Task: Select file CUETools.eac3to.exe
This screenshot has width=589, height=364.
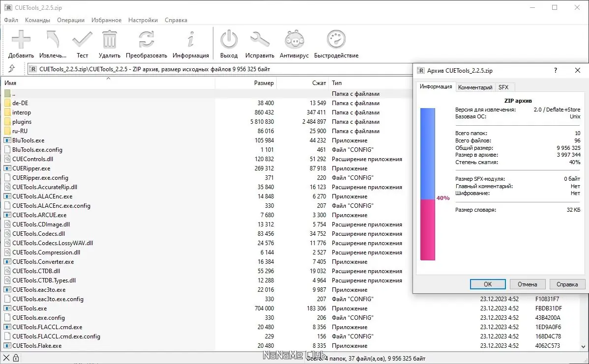Action: pyautogui.click(x=39, y=290)
